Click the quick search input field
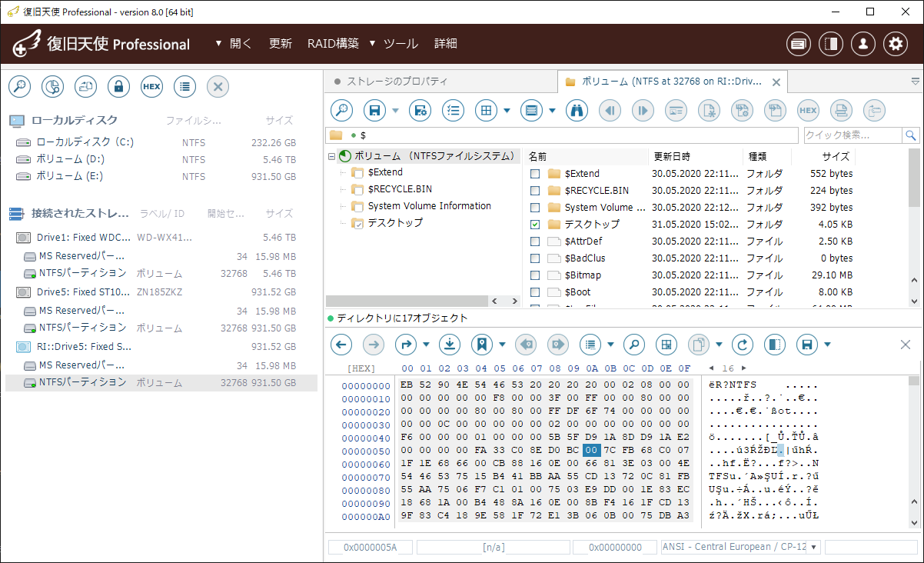 (853, 135)
